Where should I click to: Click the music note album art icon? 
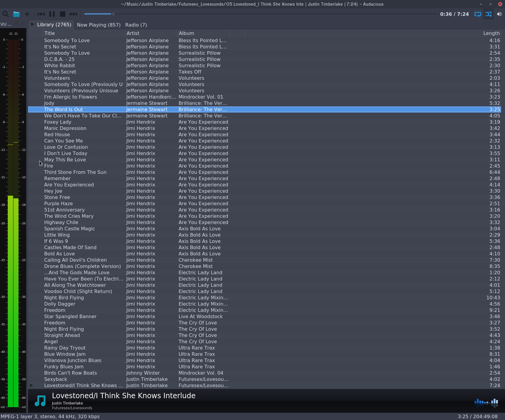(40, 401)
